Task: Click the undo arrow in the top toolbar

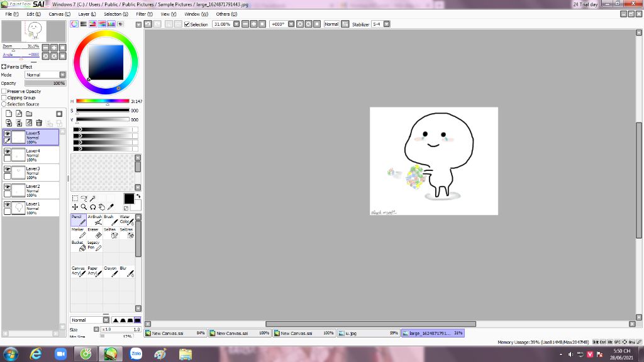Action: coord(148,25)
